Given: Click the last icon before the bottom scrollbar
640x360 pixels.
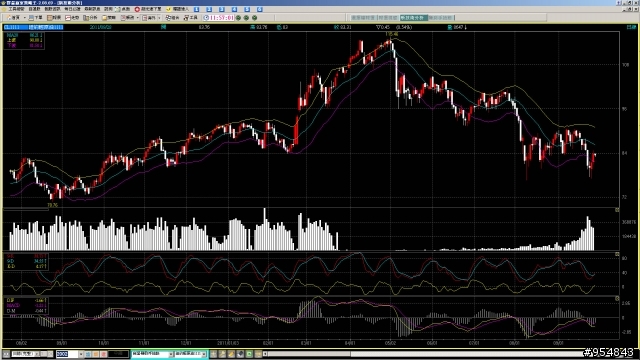Looking at the screenshot, I should point(258,354).
